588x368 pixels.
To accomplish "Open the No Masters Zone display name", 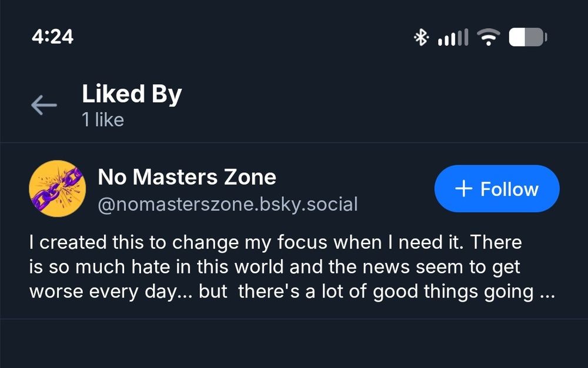I will pos(187,176).
